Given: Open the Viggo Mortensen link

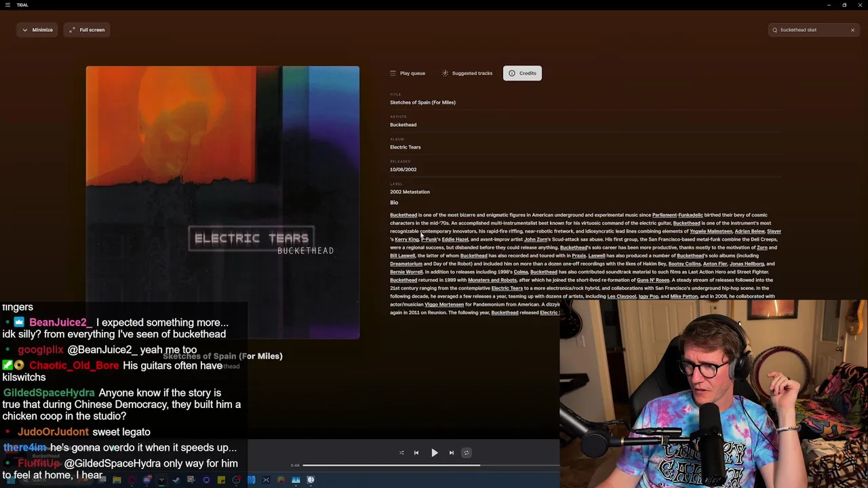Looking at the screenshot, I should pyautogui.click(x=444, y=304).
